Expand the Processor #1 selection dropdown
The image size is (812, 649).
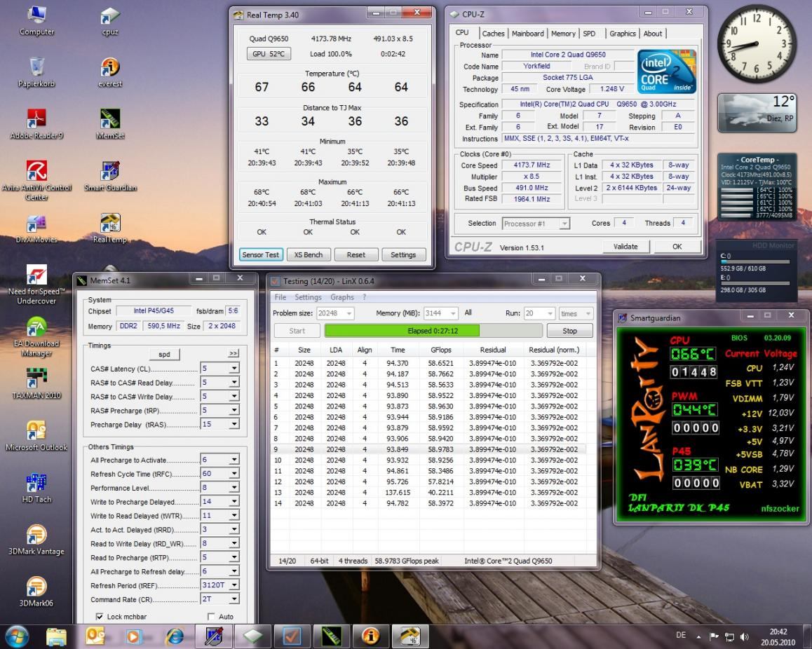[563, 224]
